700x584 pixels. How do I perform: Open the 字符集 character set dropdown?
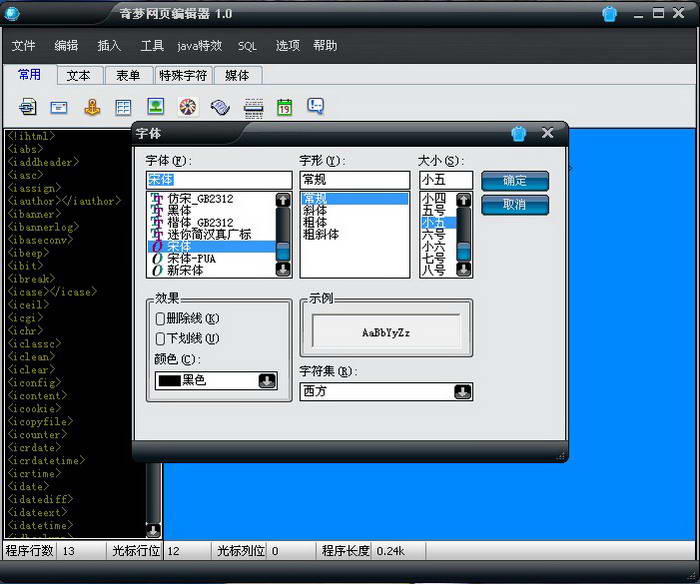point(462,391)
